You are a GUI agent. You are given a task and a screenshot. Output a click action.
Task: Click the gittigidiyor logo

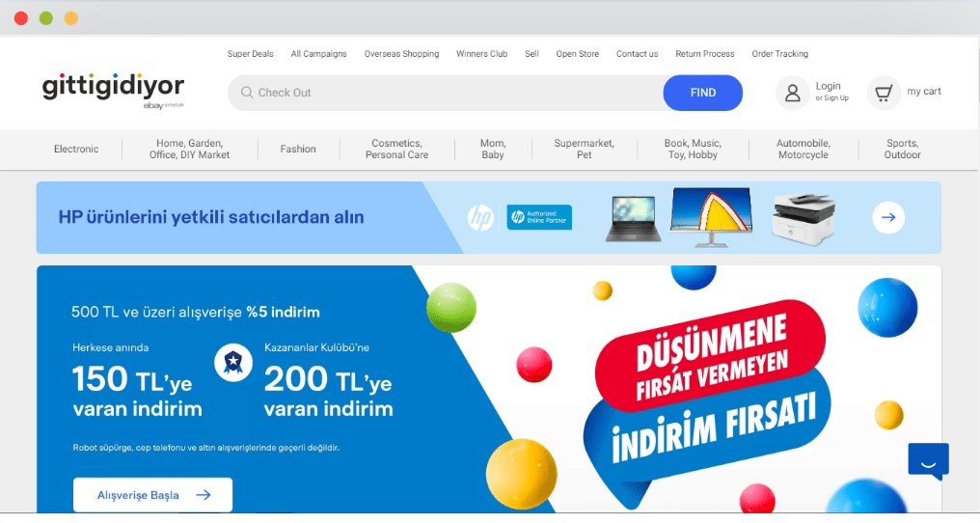pyautogui.click(x=113, y=91)
